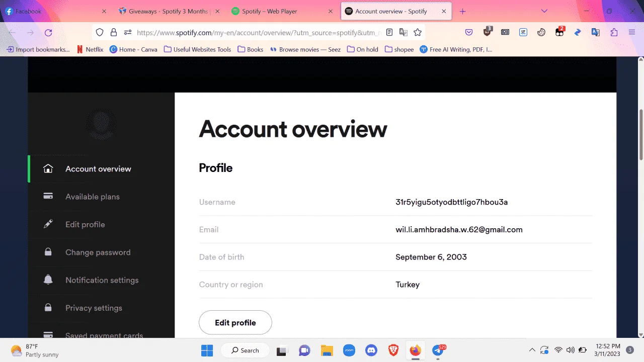
Task: Open the Books bookmark folder
Action: point(251,49)
